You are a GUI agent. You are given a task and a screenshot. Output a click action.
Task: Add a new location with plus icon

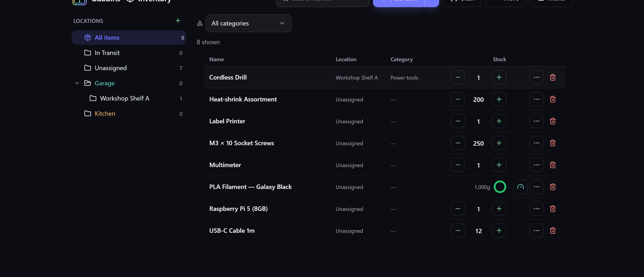(178, 21)
